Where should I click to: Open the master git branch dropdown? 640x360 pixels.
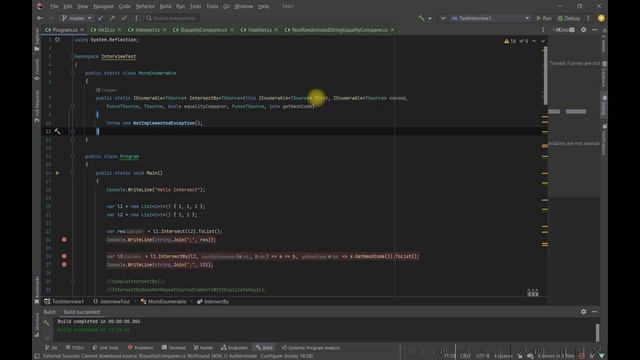[77, 18]
